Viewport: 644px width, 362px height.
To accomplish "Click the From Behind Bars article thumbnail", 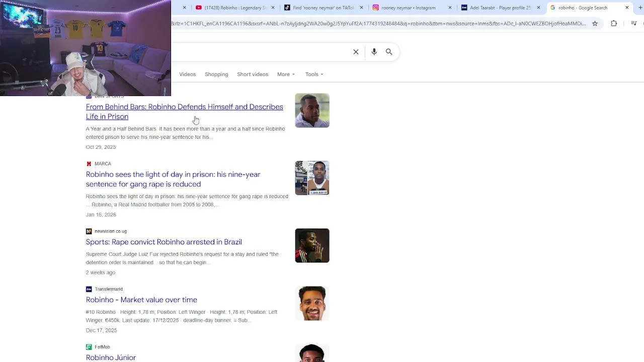I will tap(312, 110).
